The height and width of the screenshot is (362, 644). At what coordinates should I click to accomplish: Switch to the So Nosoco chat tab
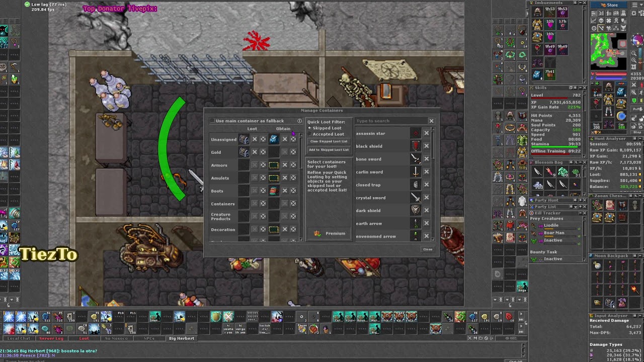coord(116,338)
